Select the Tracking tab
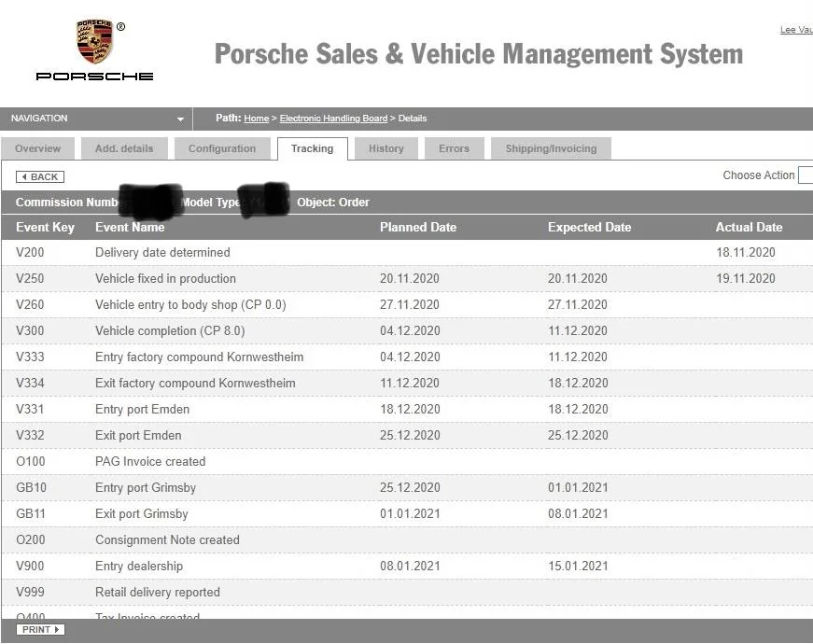The image size is (813, 644). tap(312, 148)
